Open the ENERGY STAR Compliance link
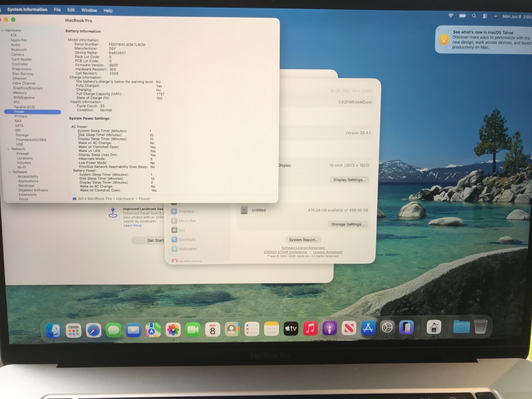Viewport: 532px width, 399px height. tap(285, 252)
